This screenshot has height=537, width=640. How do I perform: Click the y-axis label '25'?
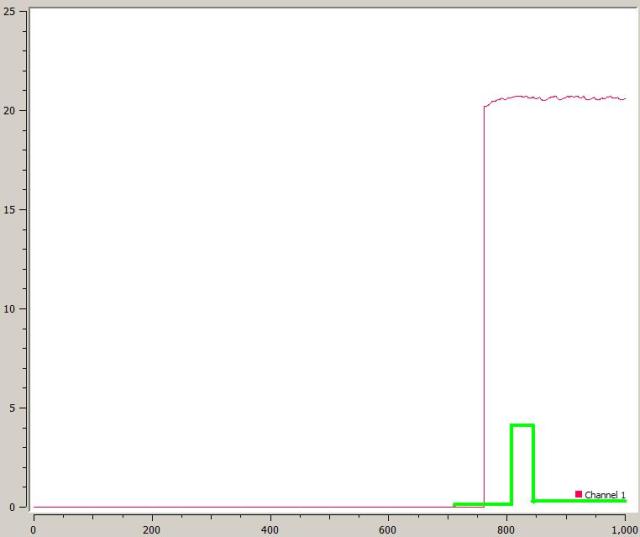(9, 11)
